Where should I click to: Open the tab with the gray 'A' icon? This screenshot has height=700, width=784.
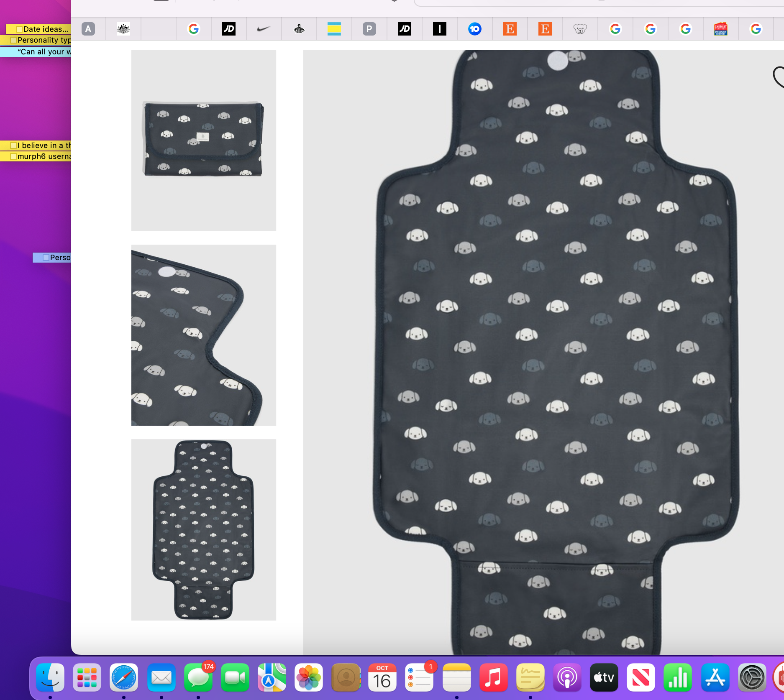point(88,29)
